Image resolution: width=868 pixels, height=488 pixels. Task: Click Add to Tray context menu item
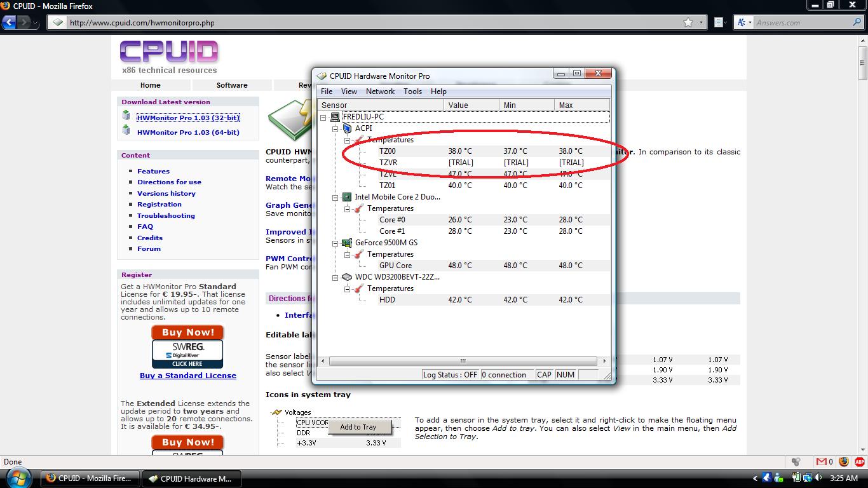click(358, 427)
